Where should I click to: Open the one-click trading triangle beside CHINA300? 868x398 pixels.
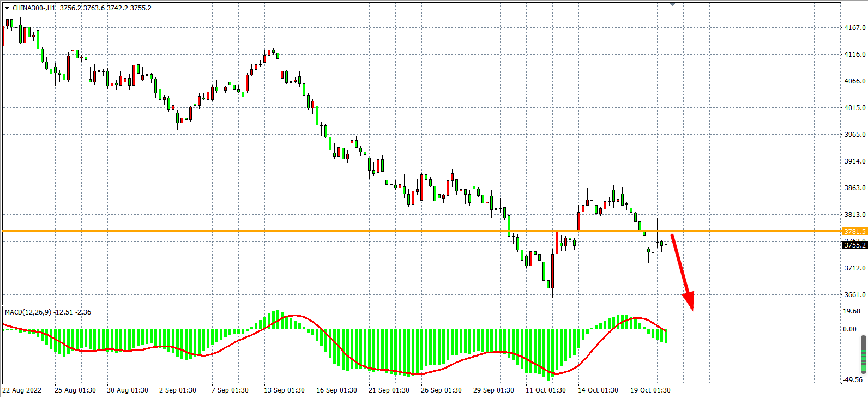coord(7,8)
